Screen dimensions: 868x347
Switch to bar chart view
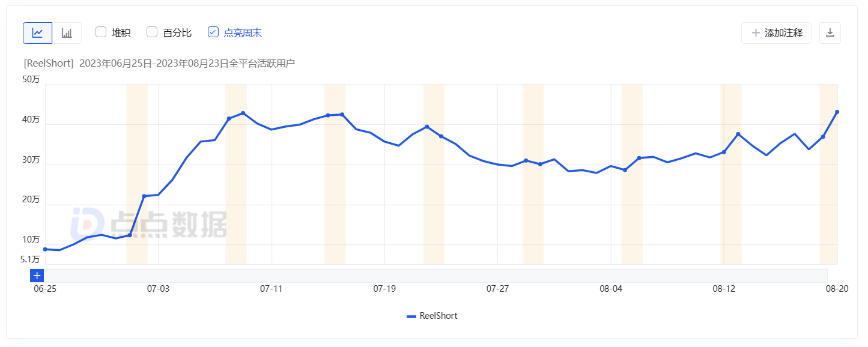point(67,33)
